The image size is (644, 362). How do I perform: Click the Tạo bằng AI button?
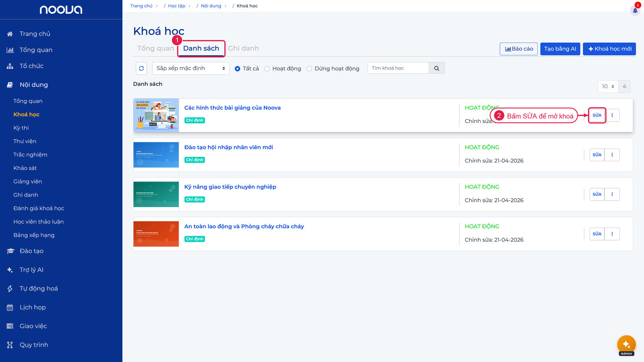click(x=560, y=49)
